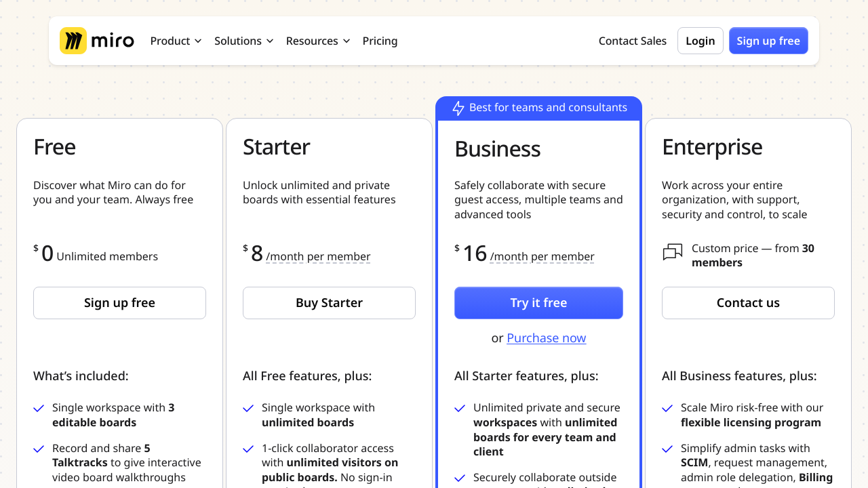Click the header 'Sign up free' button

tap(768, 41)
